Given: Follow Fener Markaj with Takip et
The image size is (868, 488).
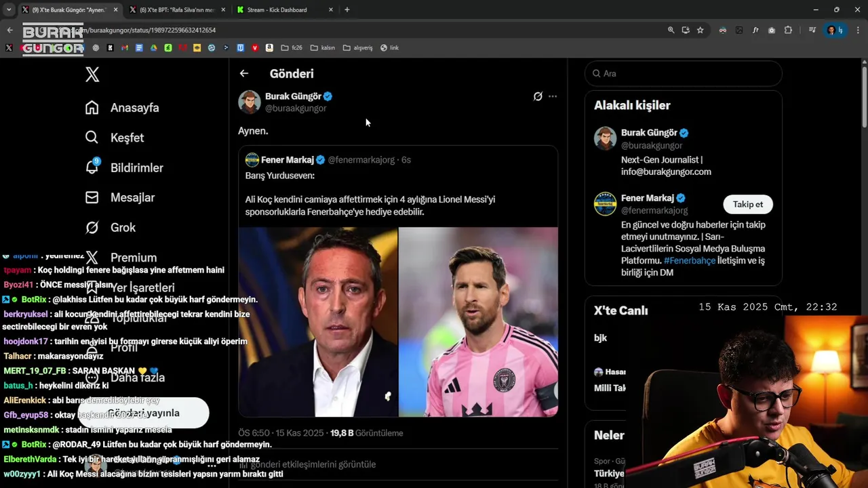Looking at the screenshot, I should [x=748, y=204].
